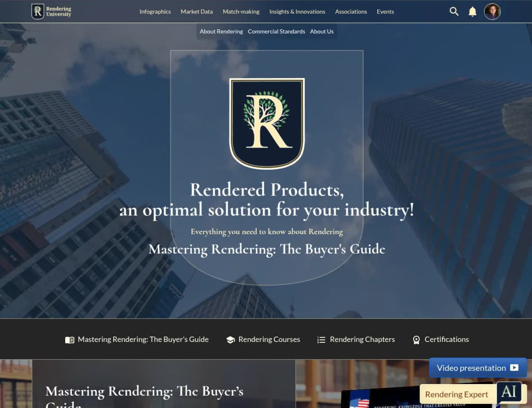Open the AI assistant icon

pyautogui.click(x=509, y=393)
